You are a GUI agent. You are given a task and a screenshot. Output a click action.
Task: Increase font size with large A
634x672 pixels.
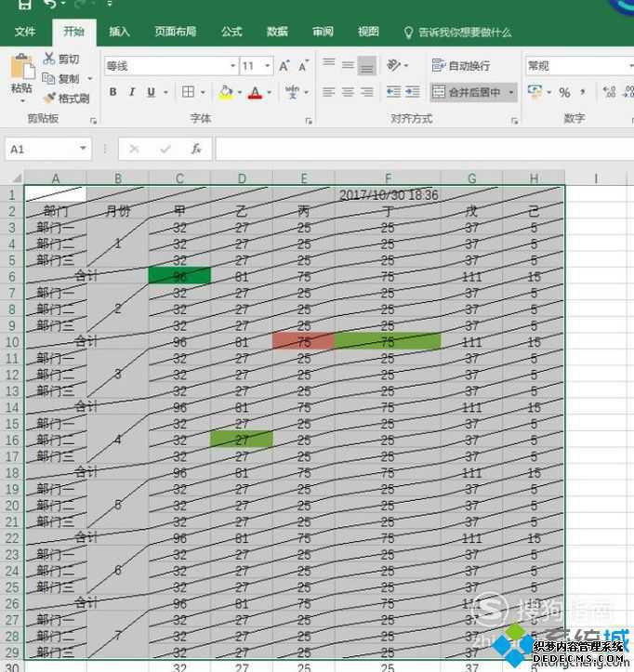[284, 66]
